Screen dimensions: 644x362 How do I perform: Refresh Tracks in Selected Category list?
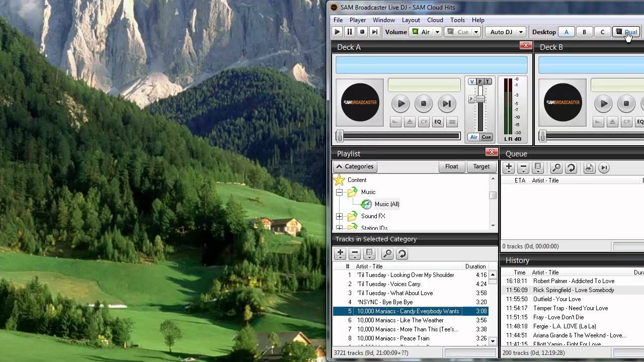[401, 254]
